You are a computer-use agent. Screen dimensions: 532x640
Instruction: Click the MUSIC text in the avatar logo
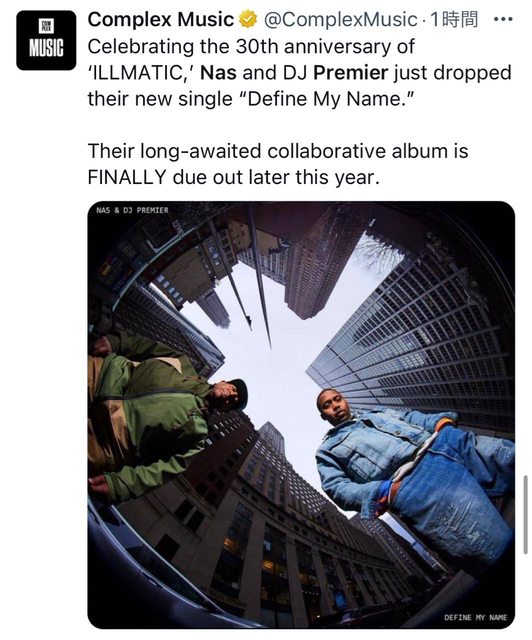pos(46,49)
